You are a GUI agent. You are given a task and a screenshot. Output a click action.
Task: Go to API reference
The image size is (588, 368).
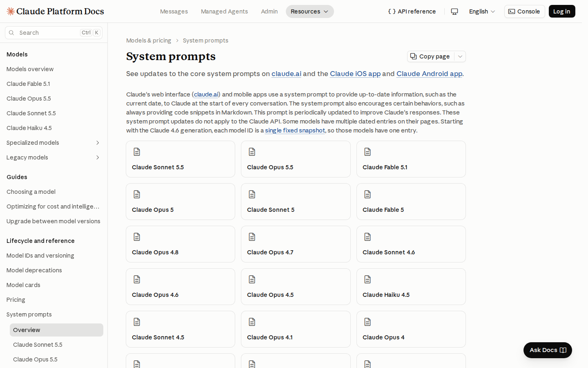[x=412, y=11]
